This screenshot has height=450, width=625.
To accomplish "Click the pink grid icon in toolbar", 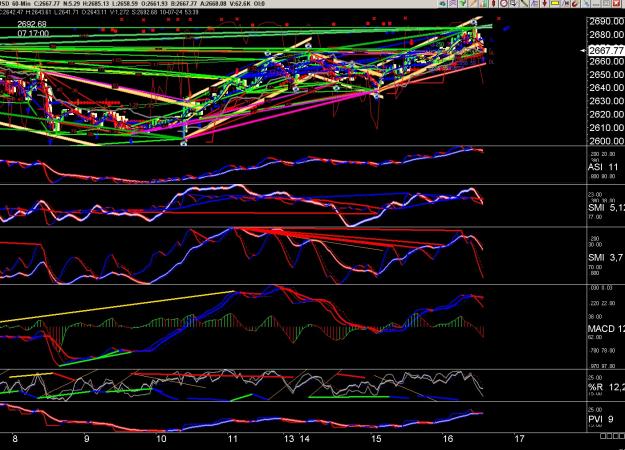I will click(453, 4).
